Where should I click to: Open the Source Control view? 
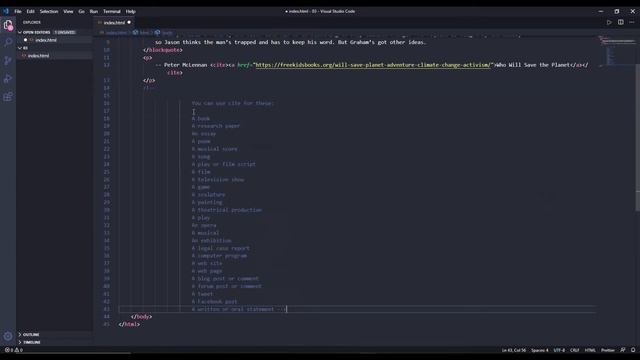pos(8,60)
